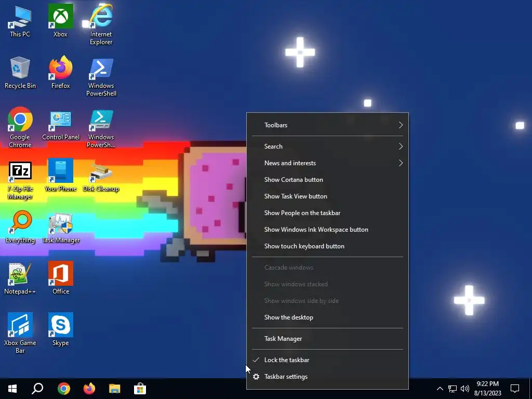The image size is (532, 399).
Task: Click the network status tray icon
Action: pyautogui.click(x=453, y=389)
